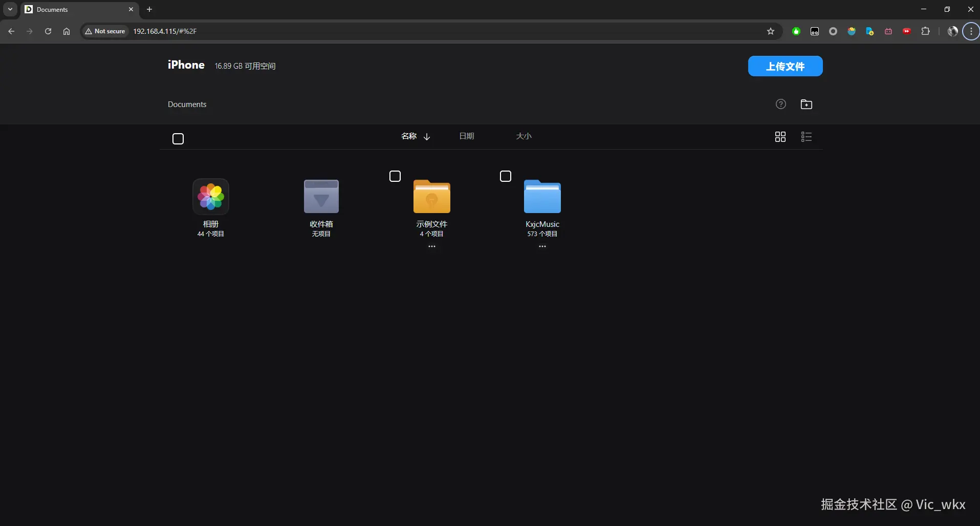Open the help question mark icon
Image resolution: width=980 pixels, height=526 pixels.
click(781, 104)
